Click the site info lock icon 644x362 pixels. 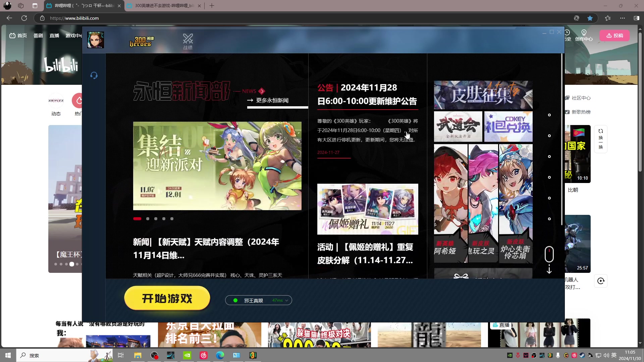[x=42, y=18]
